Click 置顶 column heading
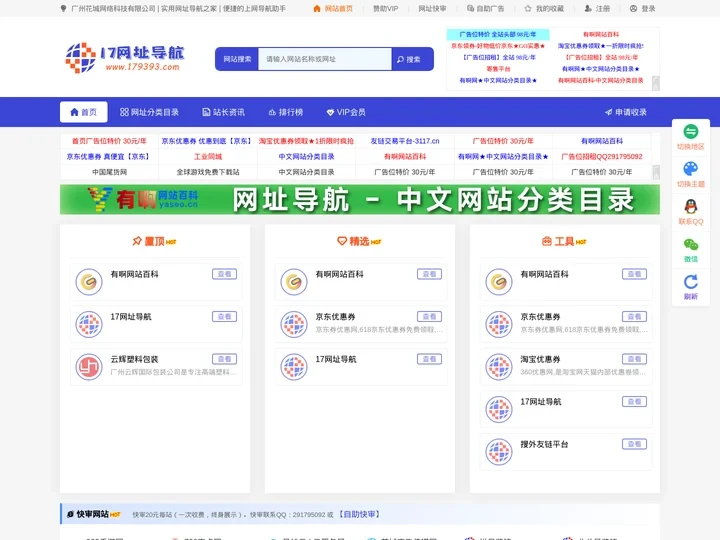The image size is (720, 540). [154, 242]
